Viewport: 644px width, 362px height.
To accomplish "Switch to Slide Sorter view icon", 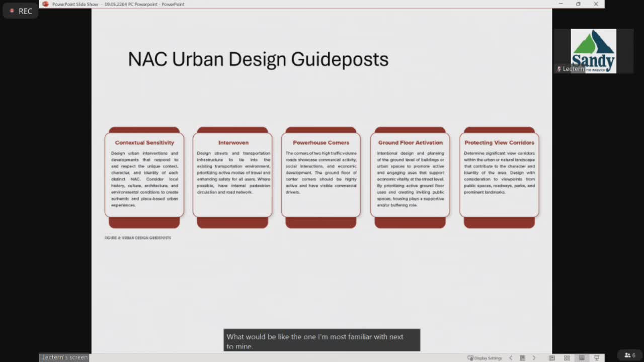I will click(x=567, y=358).
